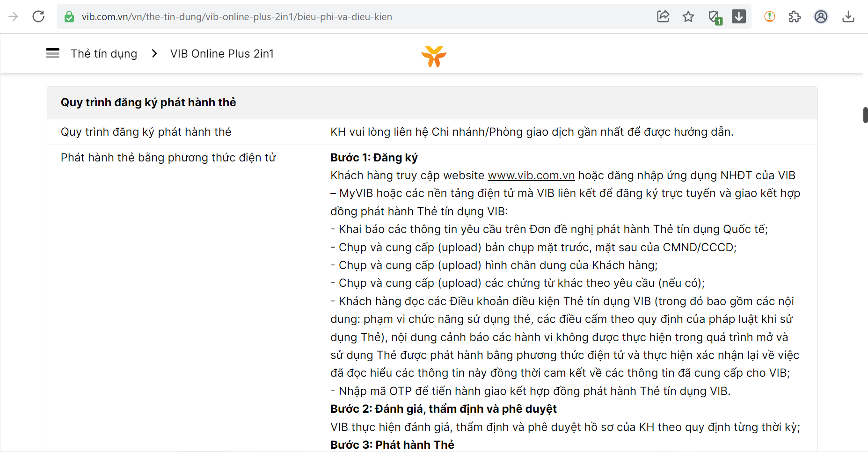Click 'Bước 1: Đăng ký' heading

coord(374,158)
